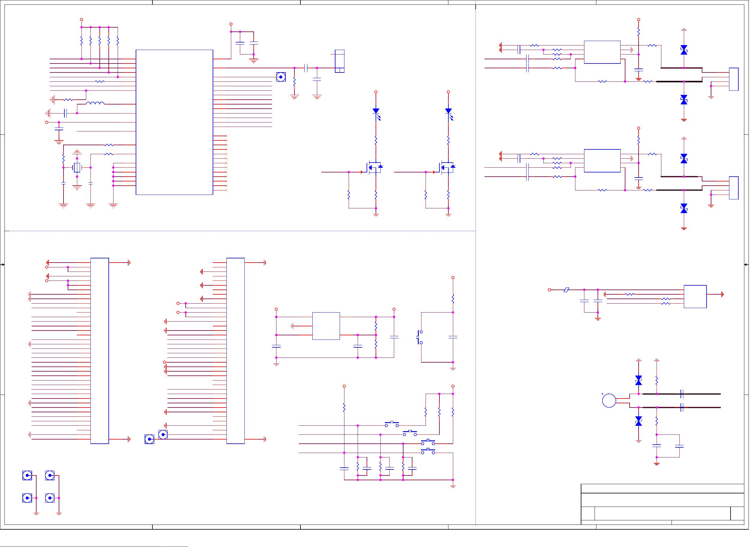Click the circular component near TVS diodes
The width and height of the screenshot is (756, 547).
609,400
